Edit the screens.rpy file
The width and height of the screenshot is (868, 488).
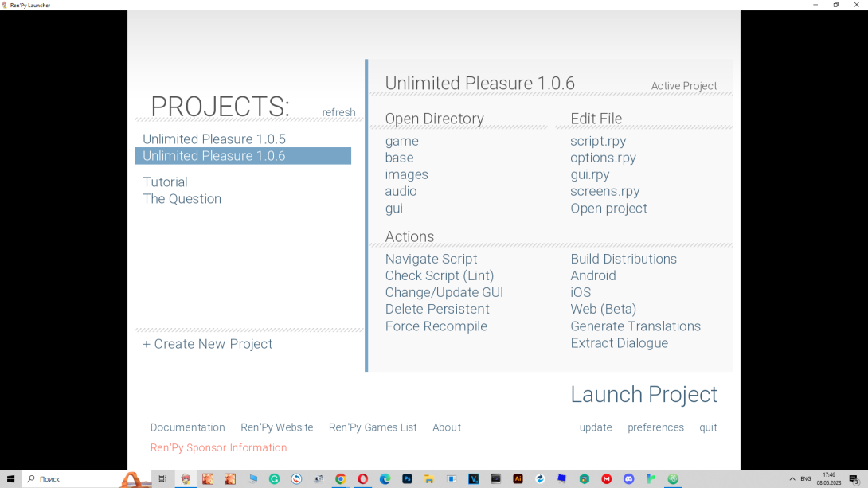(605, 191)
